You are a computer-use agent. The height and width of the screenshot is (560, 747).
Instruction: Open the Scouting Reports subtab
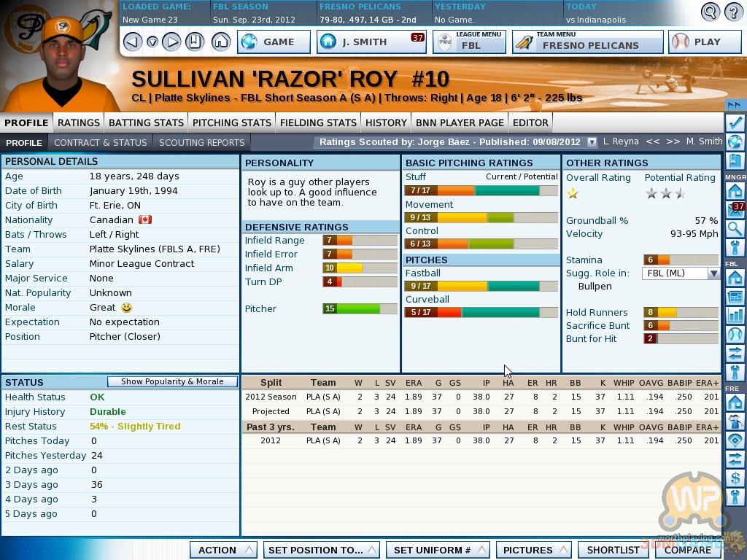(x=201, y=142)
